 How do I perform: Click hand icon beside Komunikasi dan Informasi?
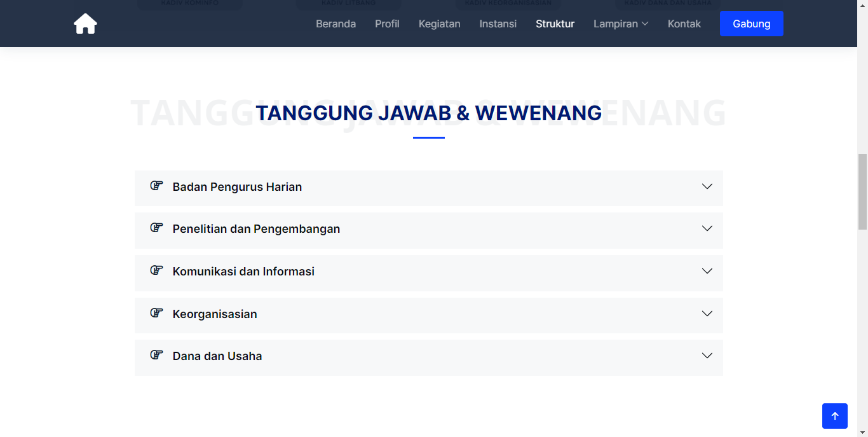156,270
